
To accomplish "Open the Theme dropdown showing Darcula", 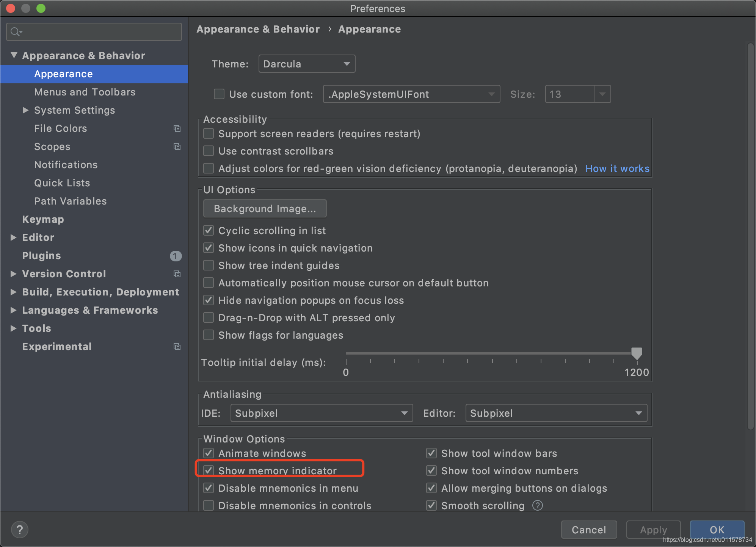I will [307, 64].
